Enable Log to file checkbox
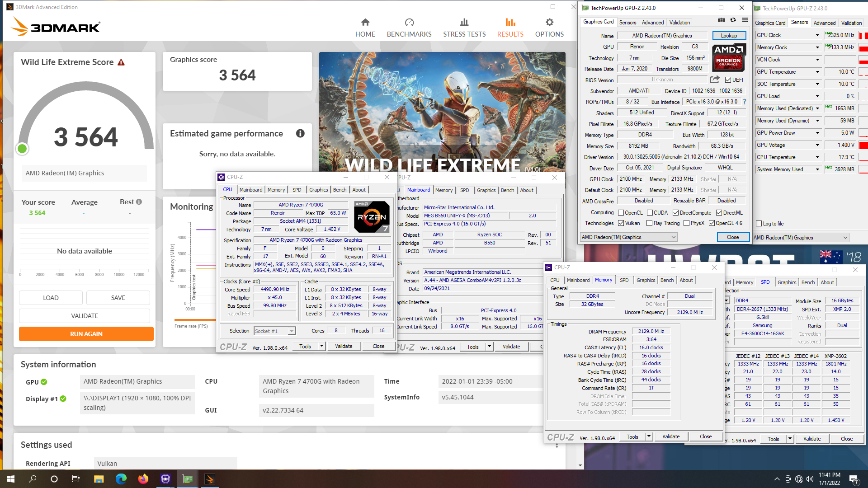Viewport: 868px width, 488px height. point(759,224)
